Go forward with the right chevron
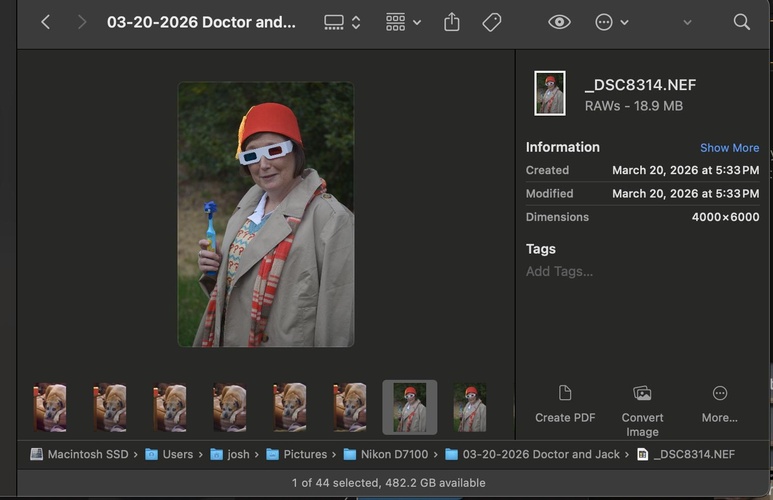 (82, 22)
